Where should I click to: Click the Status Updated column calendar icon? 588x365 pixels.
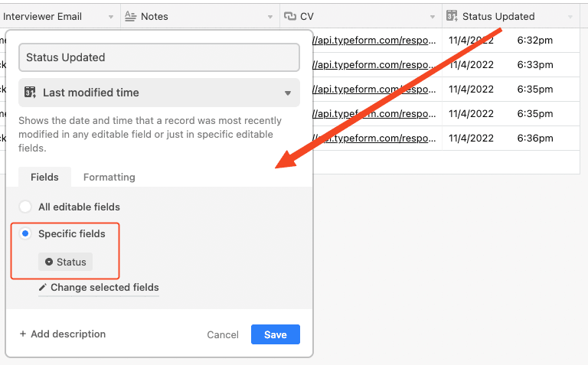coord(452,16)
